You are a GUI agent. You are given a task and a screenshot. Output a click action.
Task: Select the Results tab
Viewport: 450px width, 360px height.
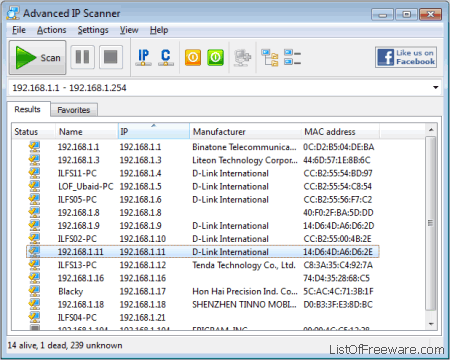[28, 109]
